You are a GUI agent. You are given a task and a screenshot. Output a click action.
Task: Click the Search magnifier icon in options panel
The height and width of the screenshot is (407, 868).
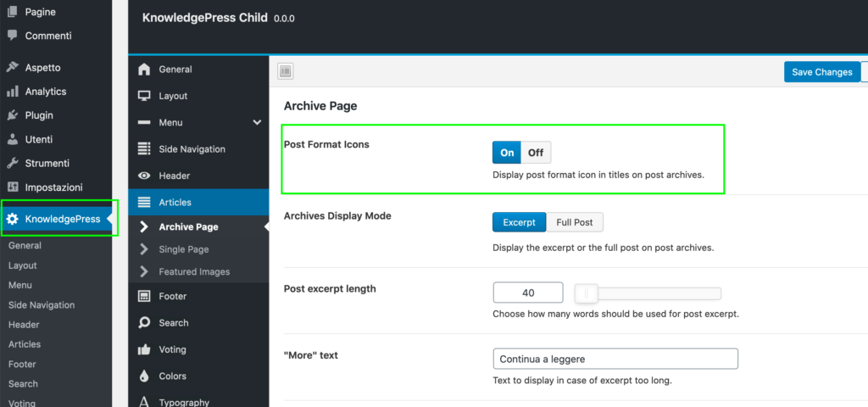coord(144,323)
